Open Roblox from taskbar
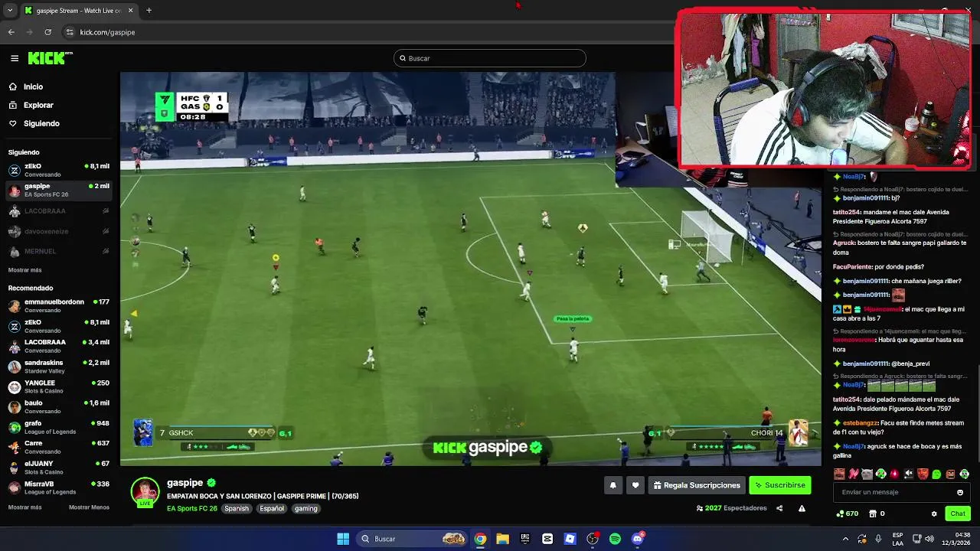The height and width of the screenshot is (551, 980). (x=570, y=539)
